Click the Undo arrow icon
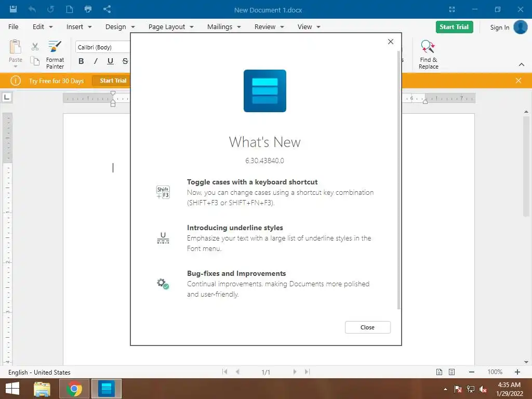 32,9
